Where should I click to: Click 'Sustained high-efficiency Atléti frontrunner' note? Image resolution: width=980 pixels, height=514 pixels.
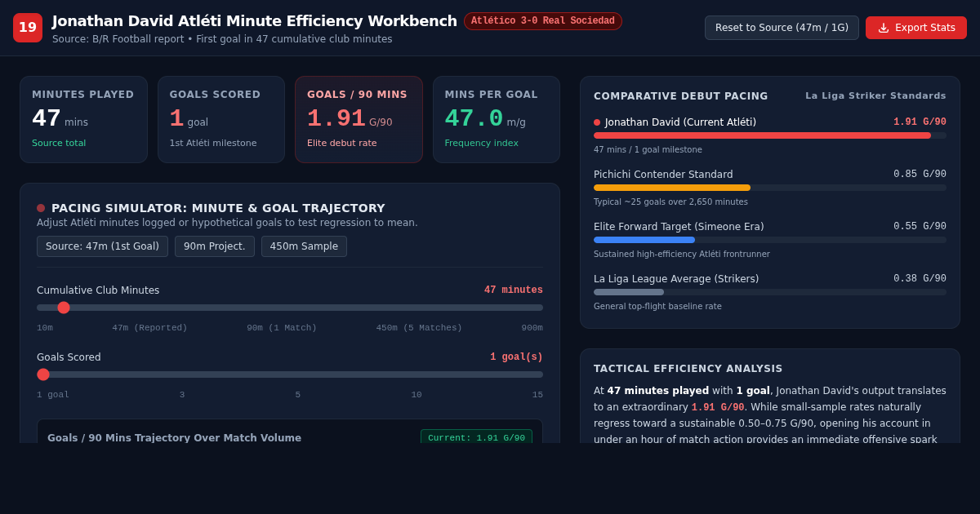(x=682, y=255)
